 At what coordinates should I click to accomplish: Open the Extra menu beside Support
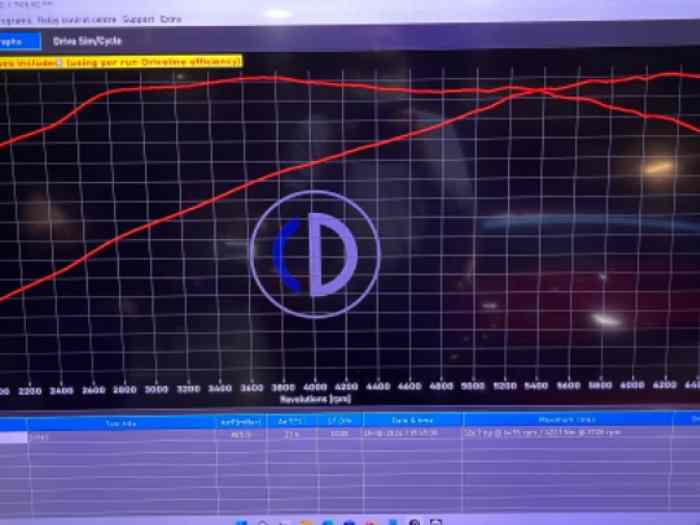tap(171, 20)
